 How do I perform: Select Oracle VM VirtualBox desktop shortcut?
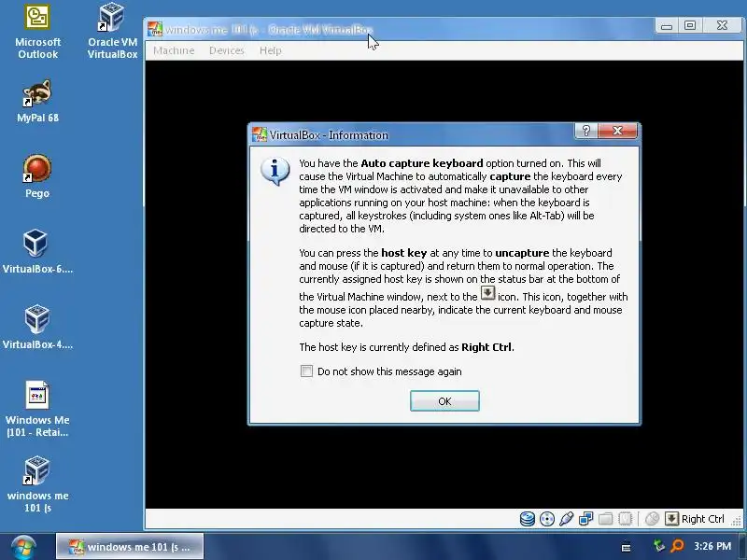(x=112, y=32)
